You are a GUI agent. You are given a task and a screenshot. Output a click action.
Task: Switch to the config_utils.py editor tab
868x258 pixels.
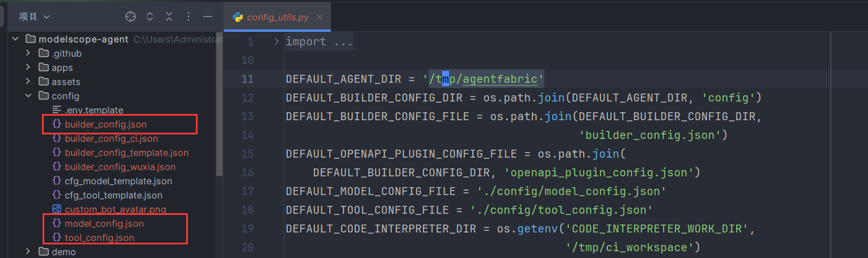click(278, 17)
